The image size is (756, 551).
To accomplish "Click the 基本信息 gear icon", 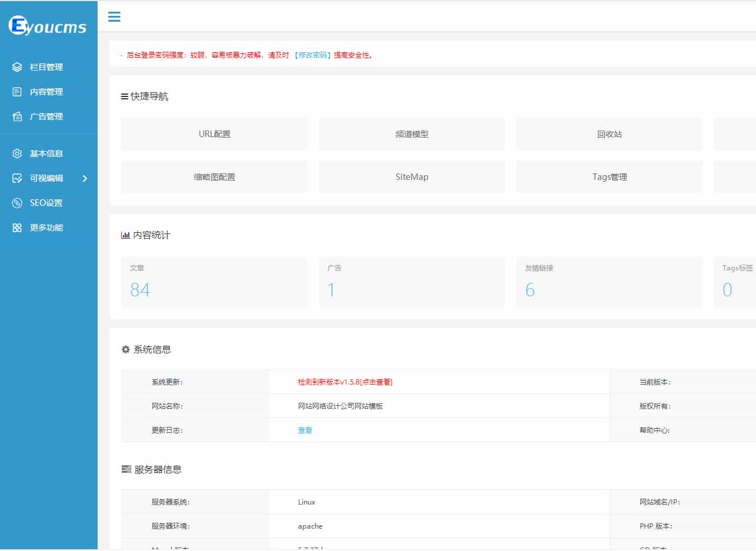I will [x=17, y=153].
